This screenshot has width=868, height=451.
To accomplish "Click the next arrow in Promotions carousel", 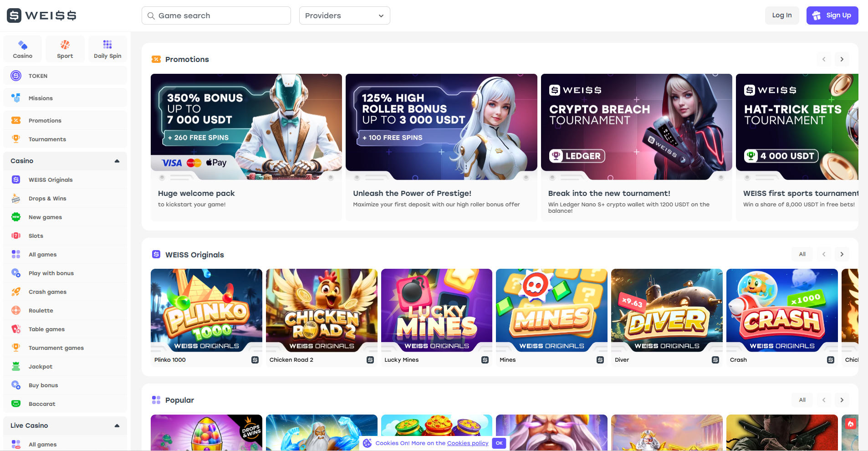I will coord(841,59).
